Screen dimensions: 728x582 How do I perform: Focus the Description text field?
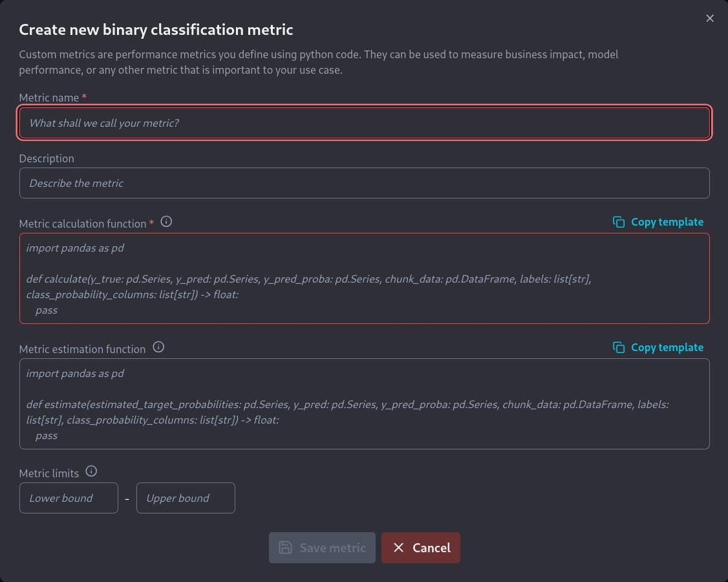364,183
